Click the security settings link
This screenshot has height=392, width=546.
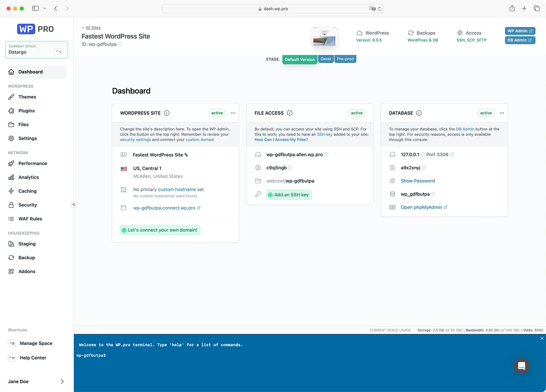[x=136, y=140]
